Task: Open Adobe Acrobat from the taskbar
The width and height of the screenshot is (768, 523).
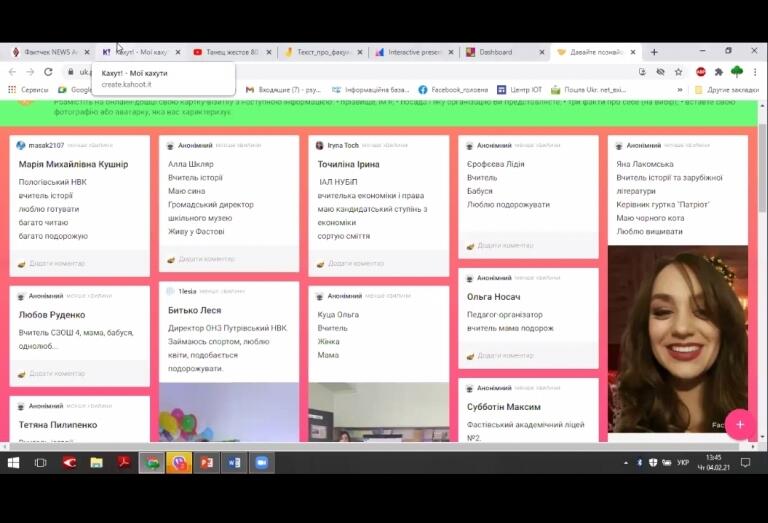Action: pyautogui.click(x=124, y=463)
